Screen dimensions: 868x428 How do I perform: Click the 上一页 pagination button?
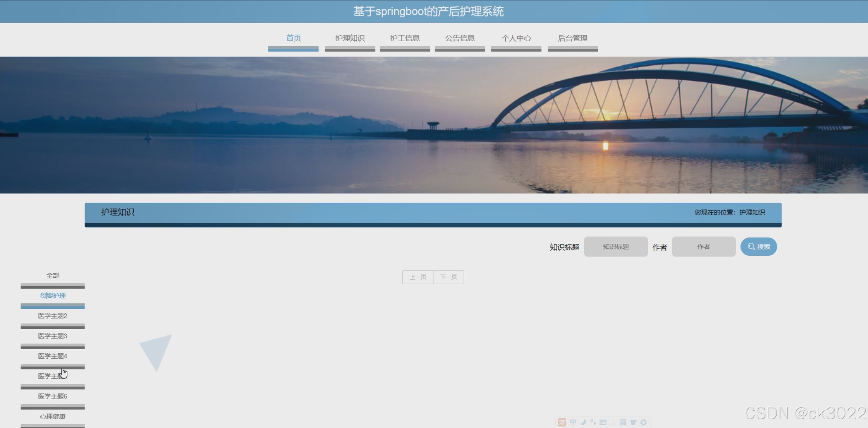point(418,277)
